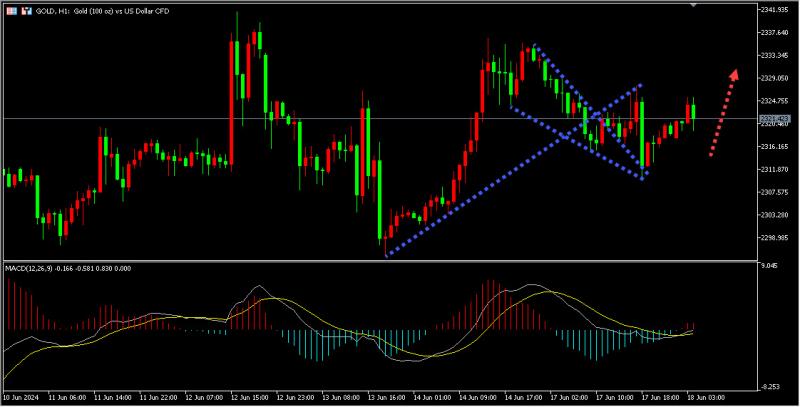Click MACD scale value 9.045

pos(771,266)
